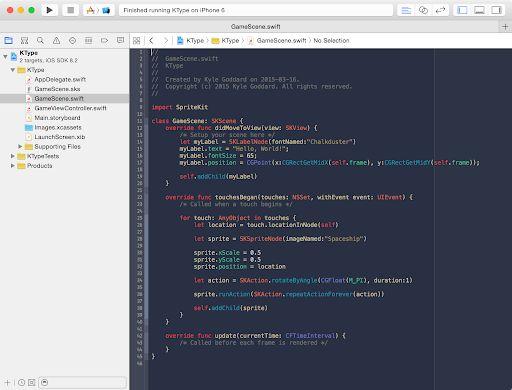
Task: Open the Project navigator folder icon
Action: click(8, 41)
